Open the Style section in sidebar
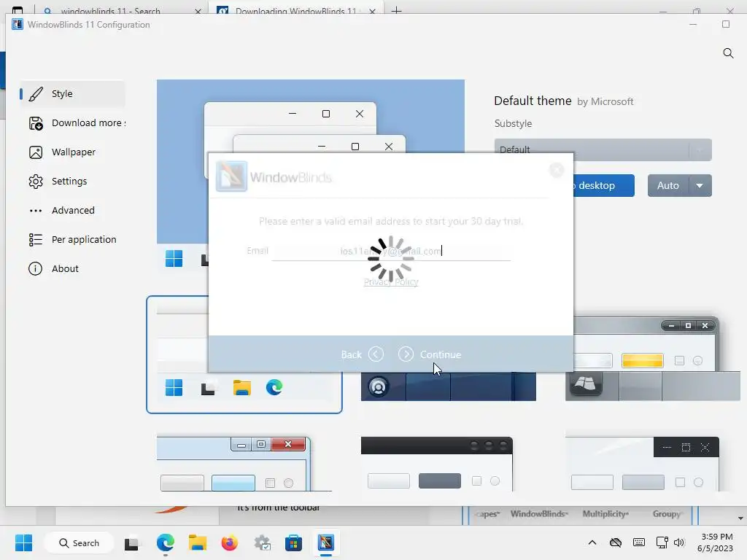 tap(72, 94)
